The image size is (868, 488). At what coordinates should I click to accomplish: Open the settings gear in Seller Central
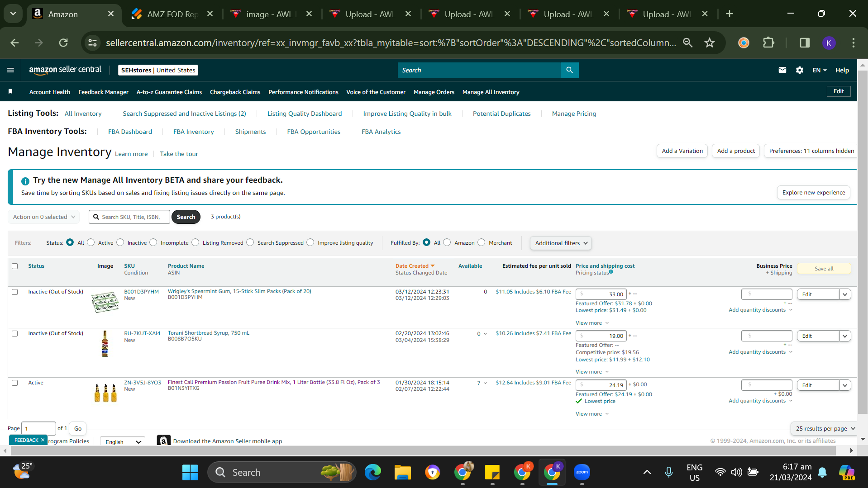click(800, 70)
